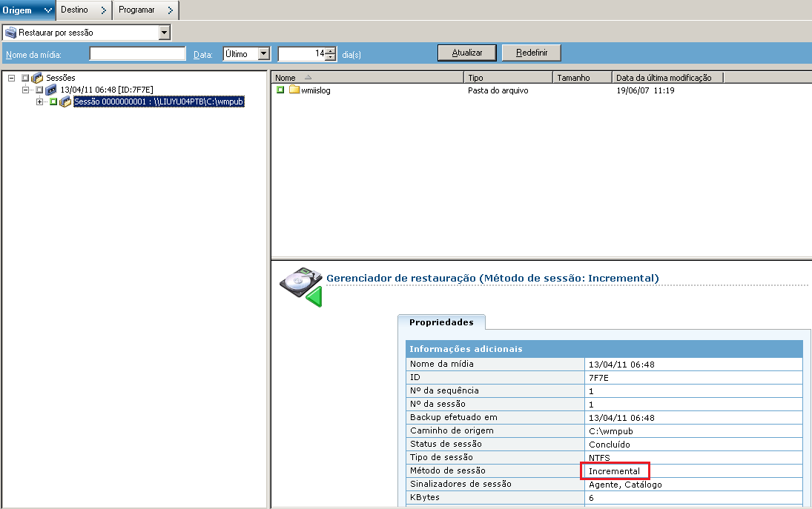Click the Nome da mídia input field
812x509 pixels.
pyautogui.click(x=137, y=53)
